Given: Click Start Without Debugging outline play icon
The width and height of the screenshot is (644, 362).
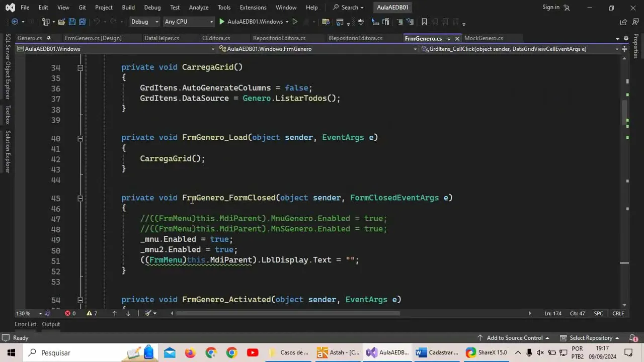Looking at the screenshot, I should tap(295, 22).
